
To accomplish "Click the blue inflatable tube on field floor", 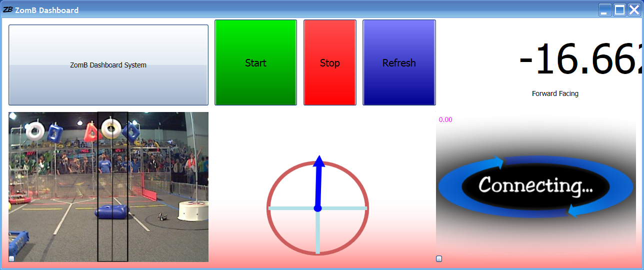I will (x=112, y=212).
